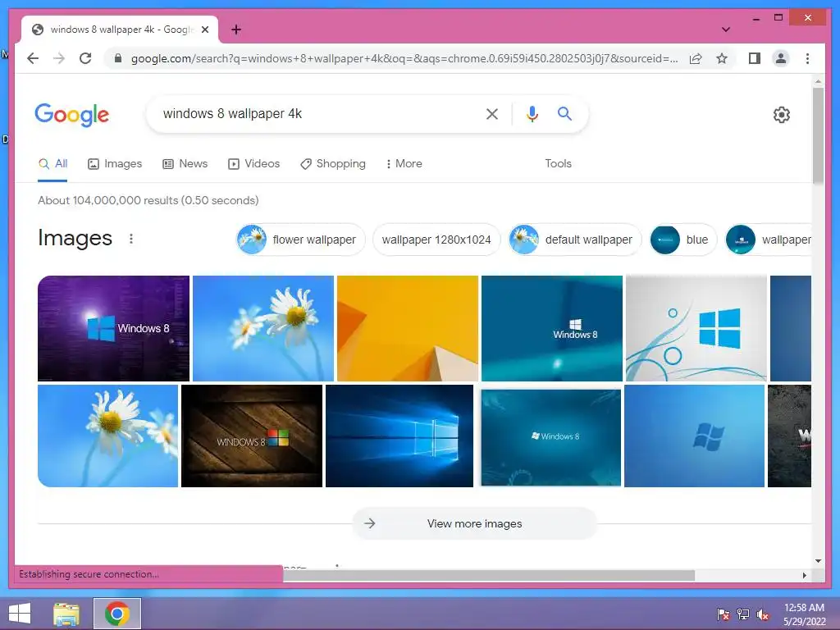The image size is (840, 630).
Task: Click View more images button
Action: tap(475, 523)
